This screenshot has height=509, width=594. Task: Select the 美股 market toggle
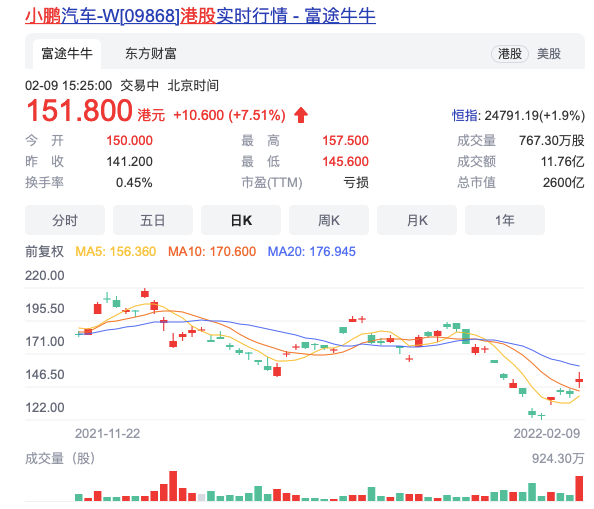tap(549, 53)
